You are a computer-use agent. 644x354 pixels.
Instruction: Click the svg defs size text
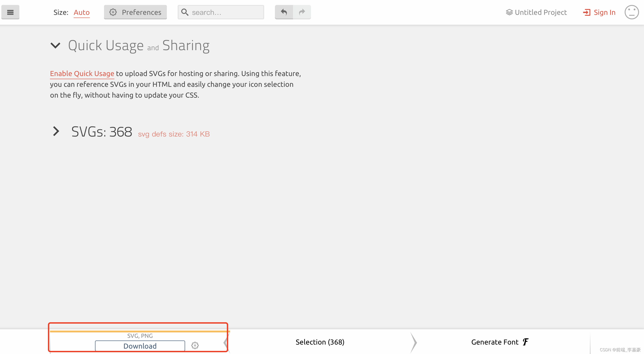point(174,134)
